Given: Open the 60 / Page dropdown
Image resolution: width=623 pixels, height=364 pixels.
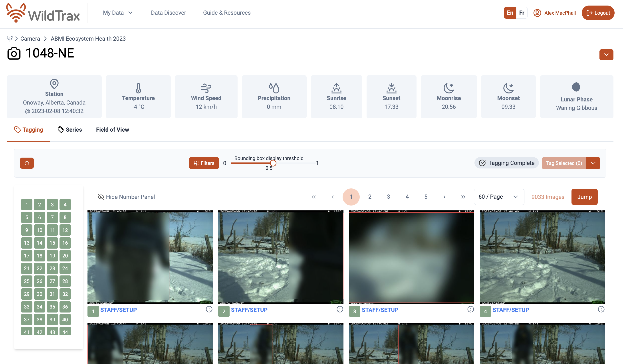Looking at the screenshot, I should (x=499, y=197).
